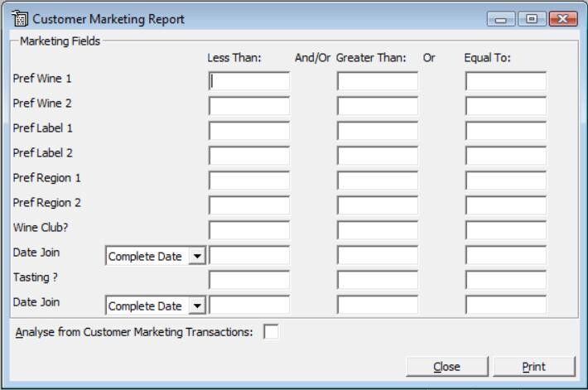Focus the Pref Region 2 Equal To field
The height and width of the screenshot is (390, 588).
506,205
